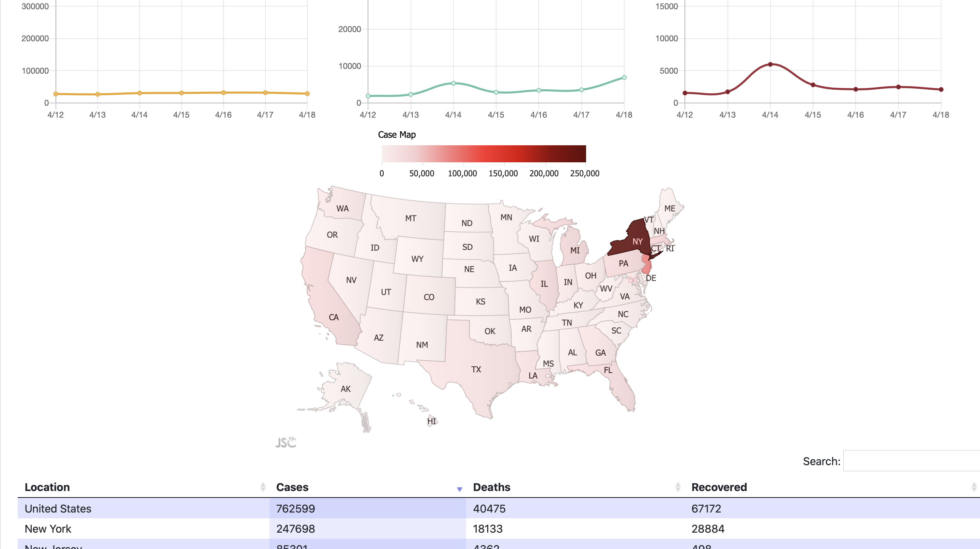Click New York cases value 247698
This screenshot has height=549, width=980.
[295, 529]
